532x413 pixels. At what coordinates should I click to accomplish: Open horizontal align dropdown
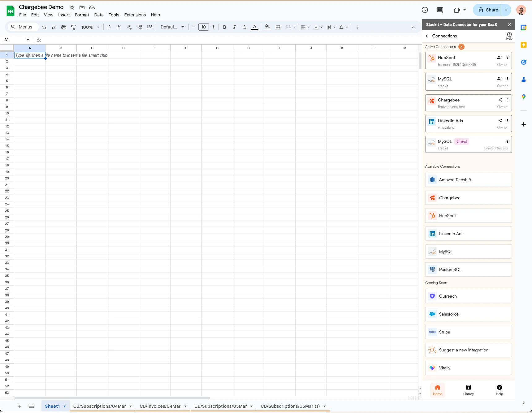click(305, 27)
